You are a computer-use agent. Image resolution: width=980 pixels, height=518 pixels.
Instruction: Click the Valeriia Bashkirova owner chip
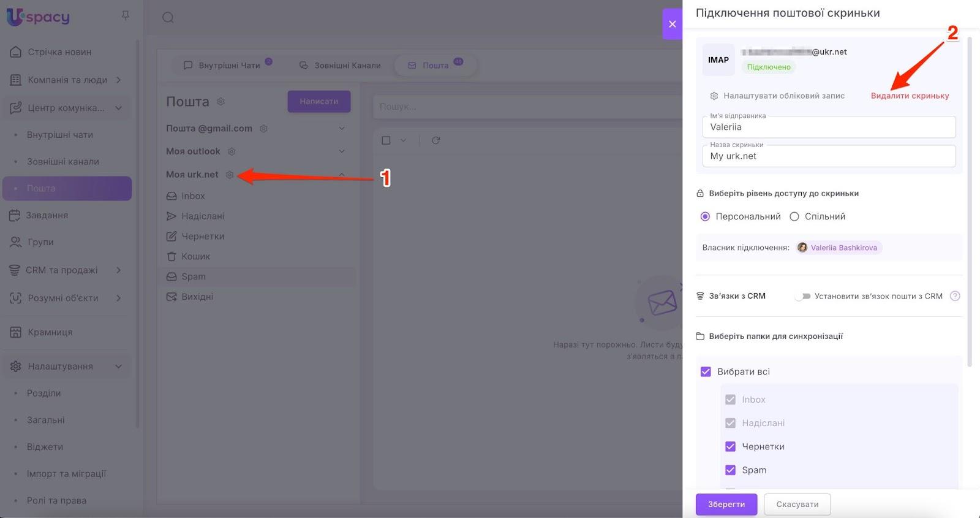click(839, 248)
